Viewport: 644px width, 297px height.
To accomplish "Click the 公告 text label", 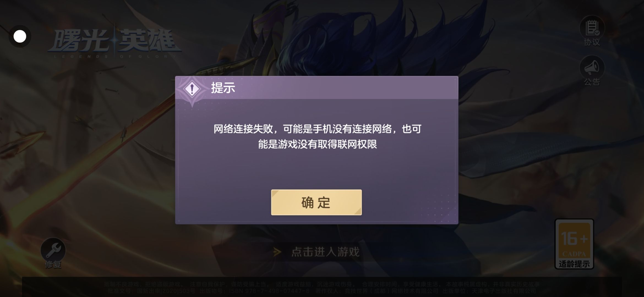I will [592, 82].
